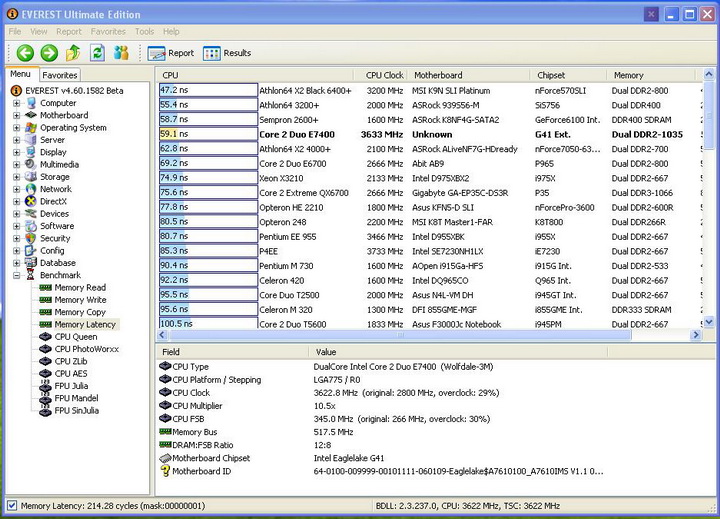Sort by the Motherboard column header

click(466, 75)
